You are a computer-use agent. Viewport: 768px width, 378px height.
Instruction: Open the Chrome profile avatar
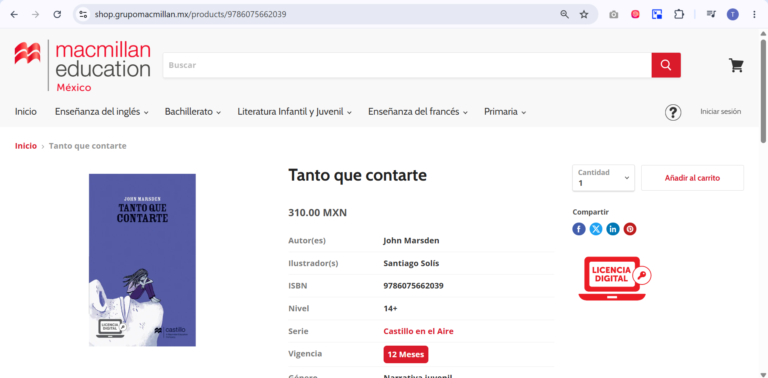click(x=733, y=14)
